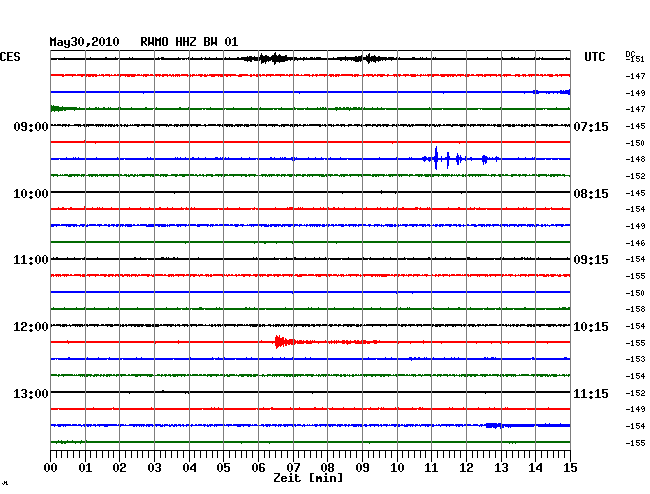The width and height of the screenshot is (650, 494).
Task: Click the 08:15 UTC time label
Action: [591, 194]
